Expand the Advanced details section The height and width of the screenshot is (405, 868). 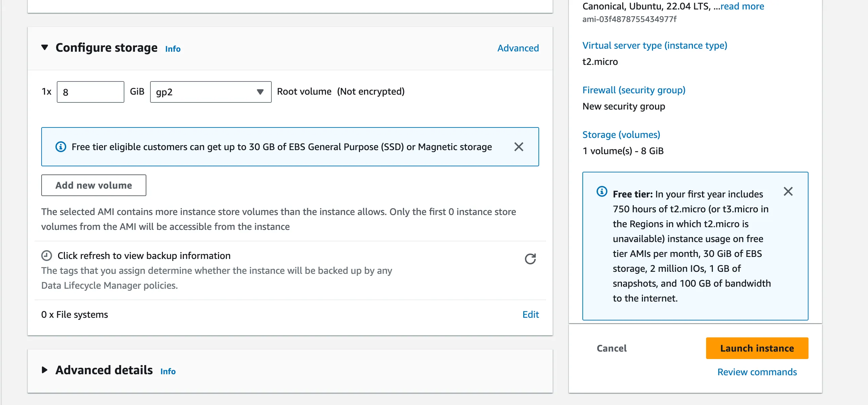[x=45, y=370]
